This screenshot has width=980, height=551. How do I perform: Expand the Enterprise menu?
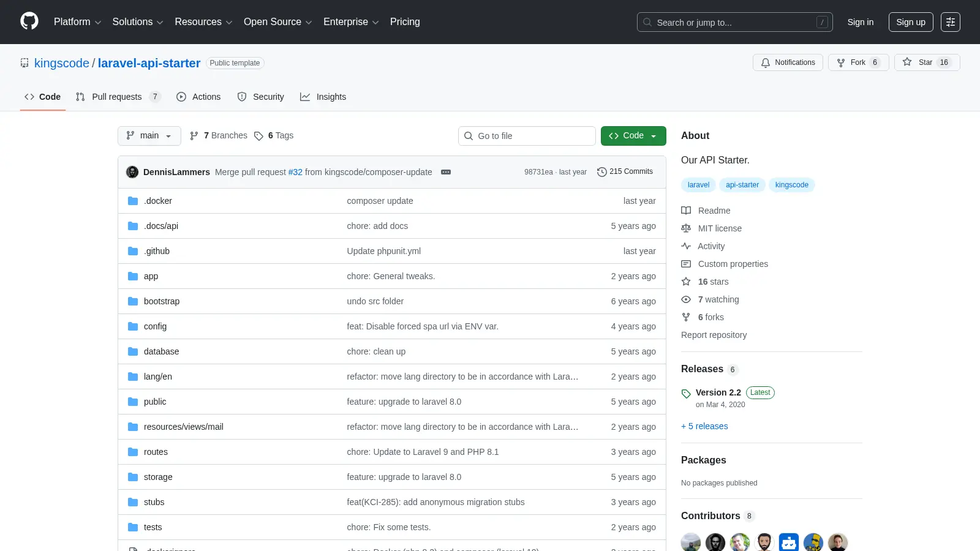click(351, 22)
